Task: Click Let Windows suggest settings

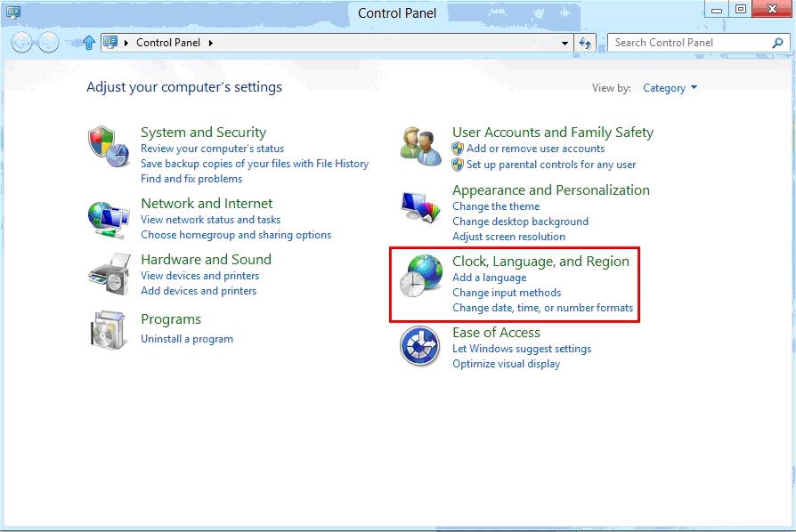Action: tap(522, 349)
